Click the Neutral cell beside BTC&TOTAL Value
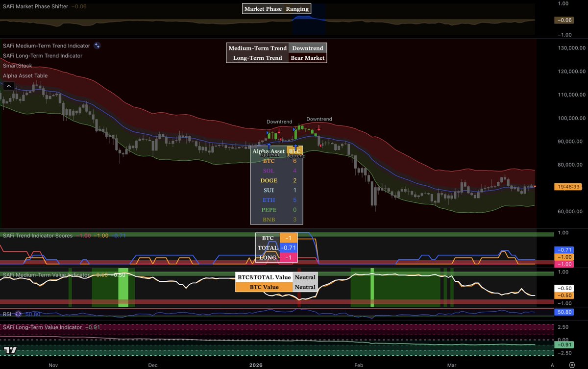 pos(305,277)
